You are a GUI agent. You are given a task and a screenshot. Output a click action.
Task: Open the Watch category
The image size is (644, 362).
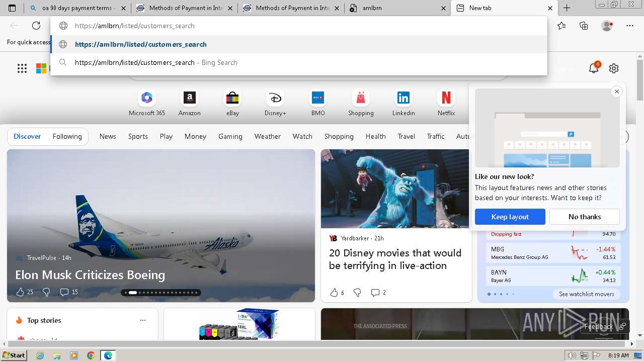(x=302, y=136)
